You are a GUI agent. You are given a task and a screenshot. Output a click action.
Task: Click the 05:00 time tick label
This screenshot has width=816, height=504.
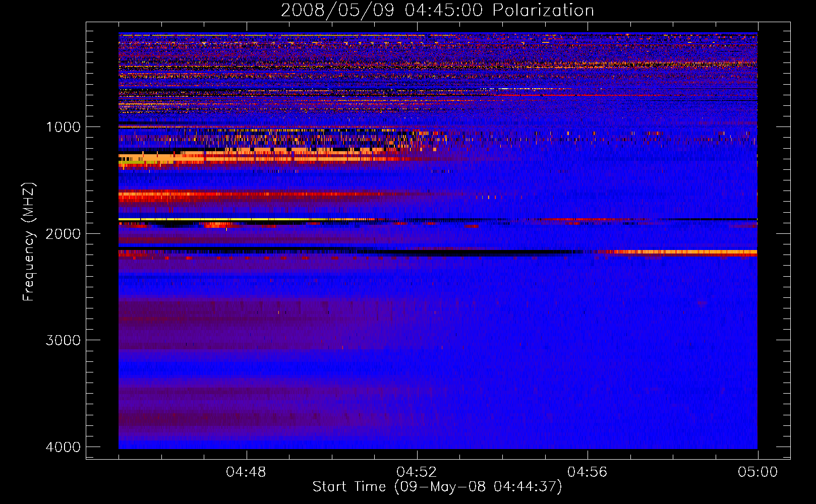[757, 472]
